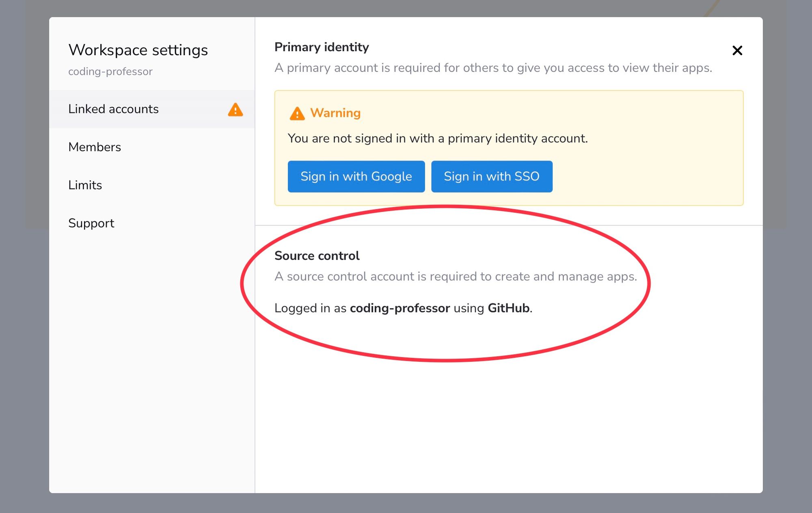812x513 pixels.
Task: Open the Linked accounts section
Action: [x=113, y=109]
